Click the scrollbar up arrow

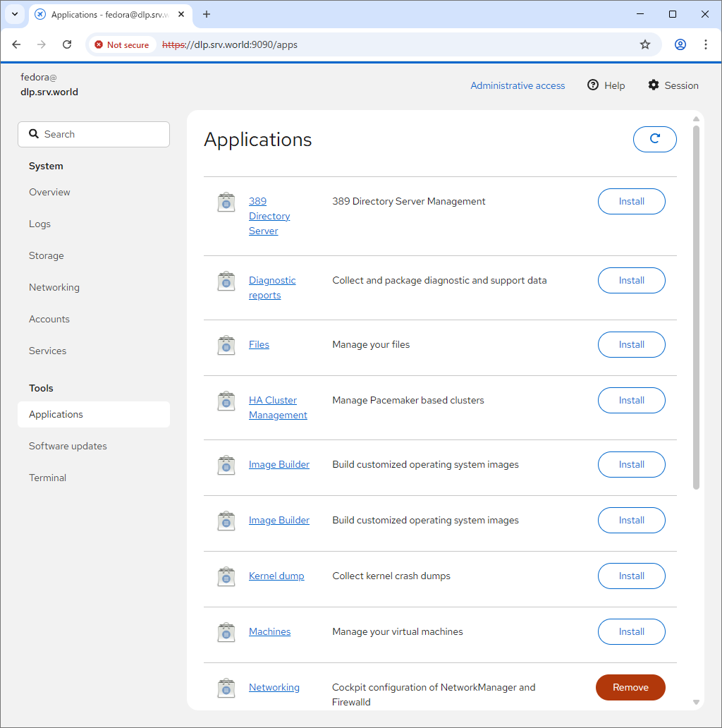pos(695,119)
